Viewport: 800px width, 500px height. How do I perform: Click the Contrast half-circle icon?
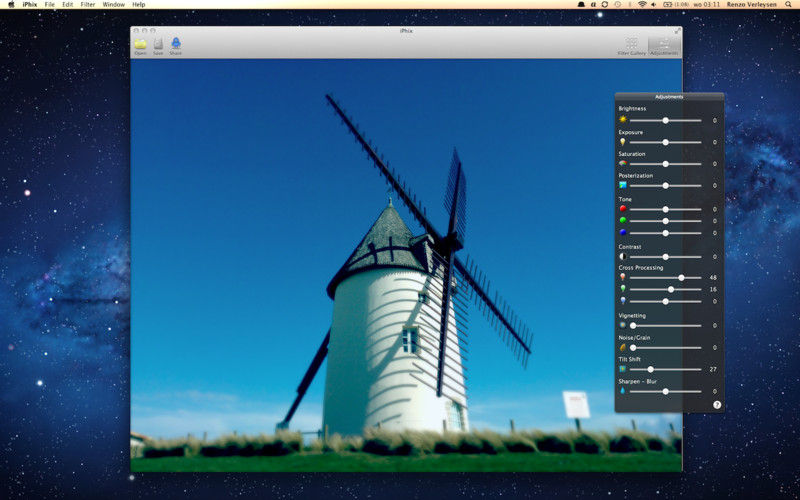click(622, 256)
